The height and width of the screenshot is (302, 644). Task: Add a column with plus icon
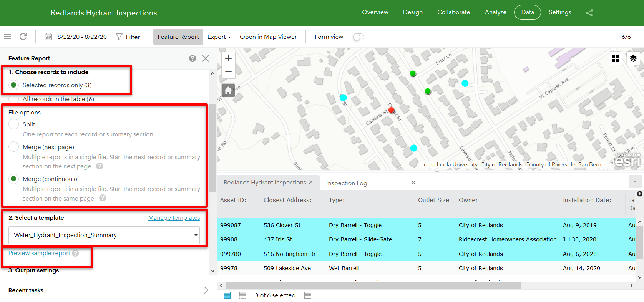tap(640, 194)
